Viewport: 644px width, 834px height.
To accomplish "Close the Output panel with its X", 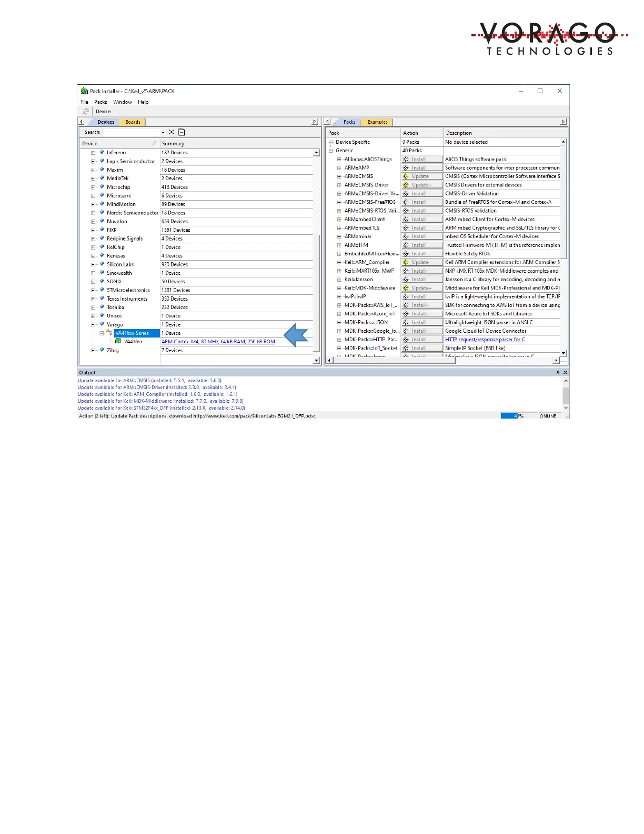I will [x=566, y=372].
